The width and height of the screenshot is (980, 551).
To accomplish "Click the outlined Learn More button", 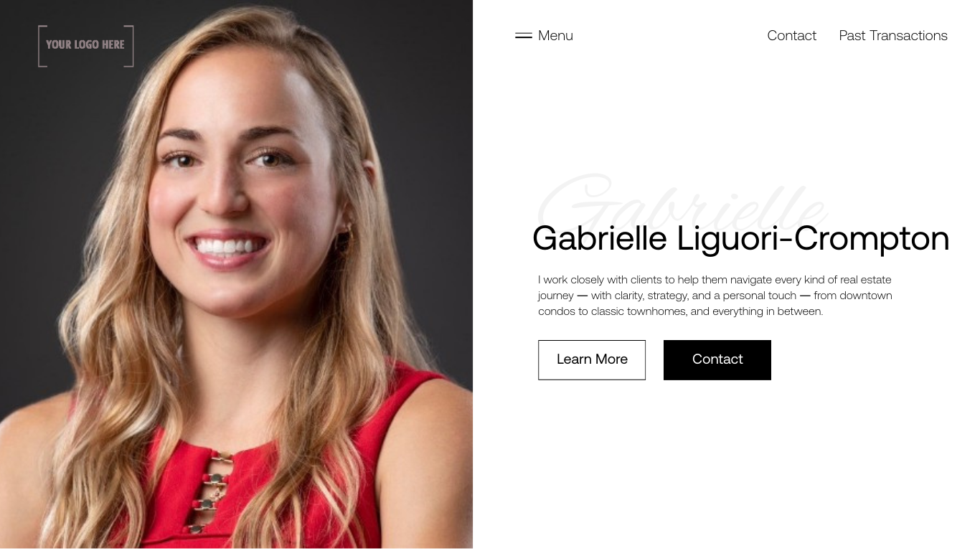I will (x=592, y=360).
